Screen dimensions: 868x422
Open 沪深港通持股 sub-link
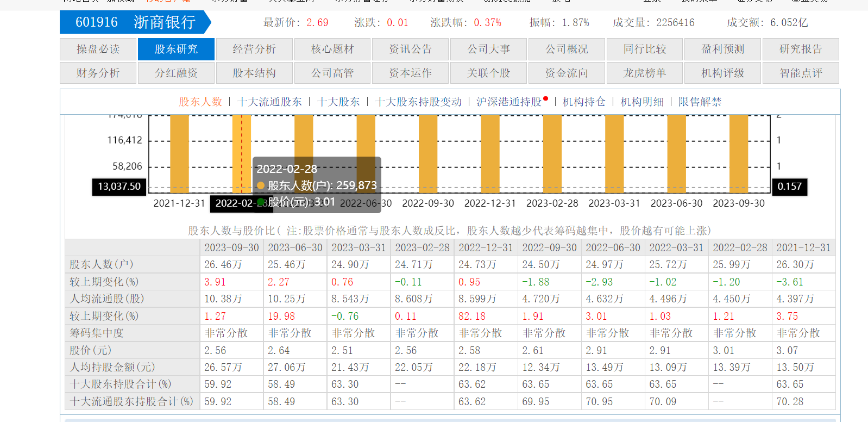click(x=510, y=102)
